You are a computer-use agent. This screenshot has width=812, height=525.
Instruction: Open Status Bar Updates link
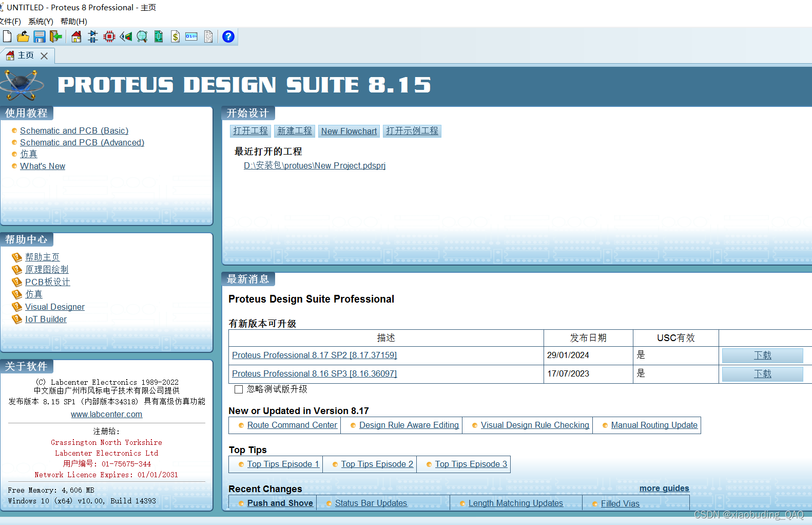pos(371,503)
